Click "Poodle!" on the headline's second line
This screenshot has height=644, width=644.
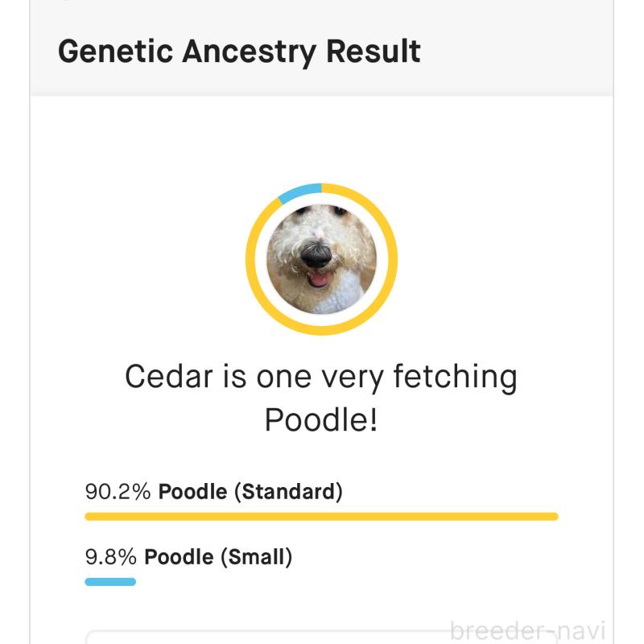click(321, 419)
